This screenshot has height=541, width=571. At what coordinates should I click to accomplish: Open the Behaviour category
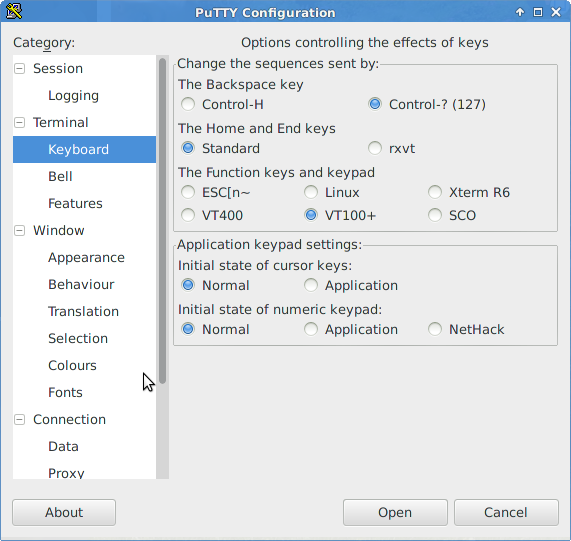(81, 284)
